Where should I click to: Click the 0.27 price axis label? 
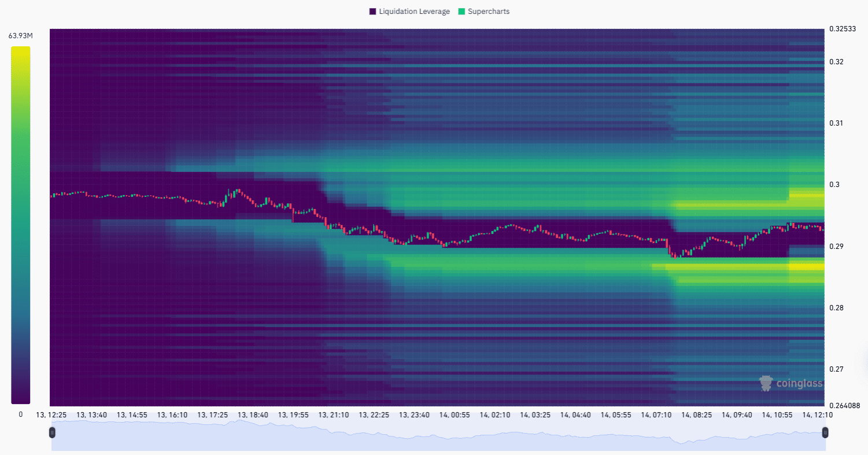pos(836,369)
